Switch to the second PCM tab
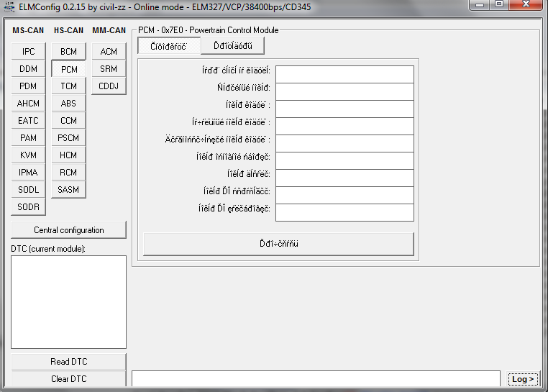 click(232, 46)
